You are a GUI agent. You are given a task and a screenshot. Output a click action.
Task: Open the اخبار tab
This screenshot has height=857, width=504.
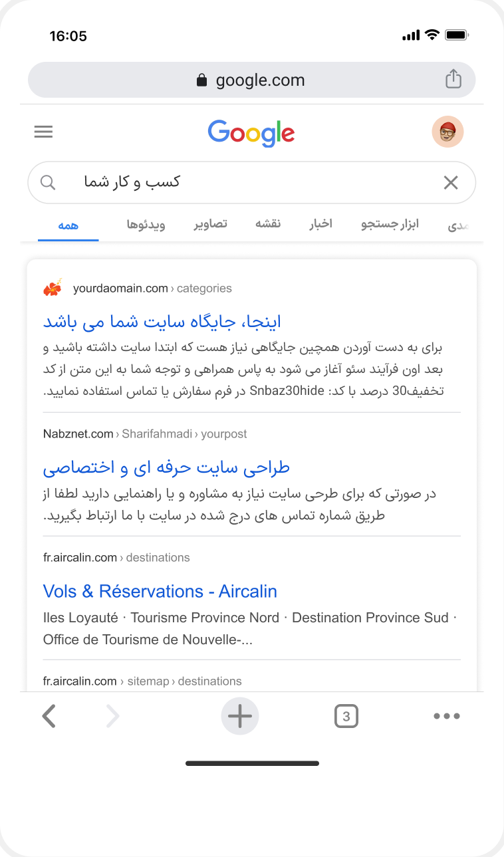click(320, 223)
